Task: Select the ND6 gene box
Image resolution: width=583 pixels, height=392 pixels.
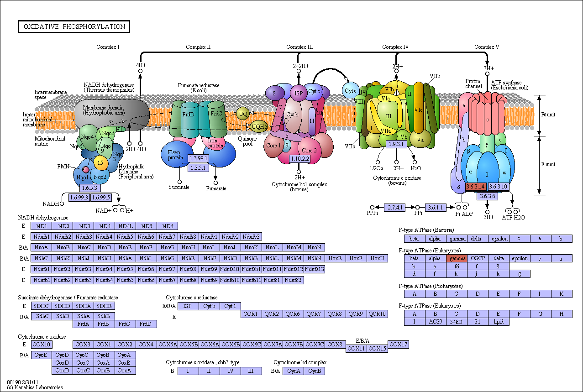Action: point(168,226)
